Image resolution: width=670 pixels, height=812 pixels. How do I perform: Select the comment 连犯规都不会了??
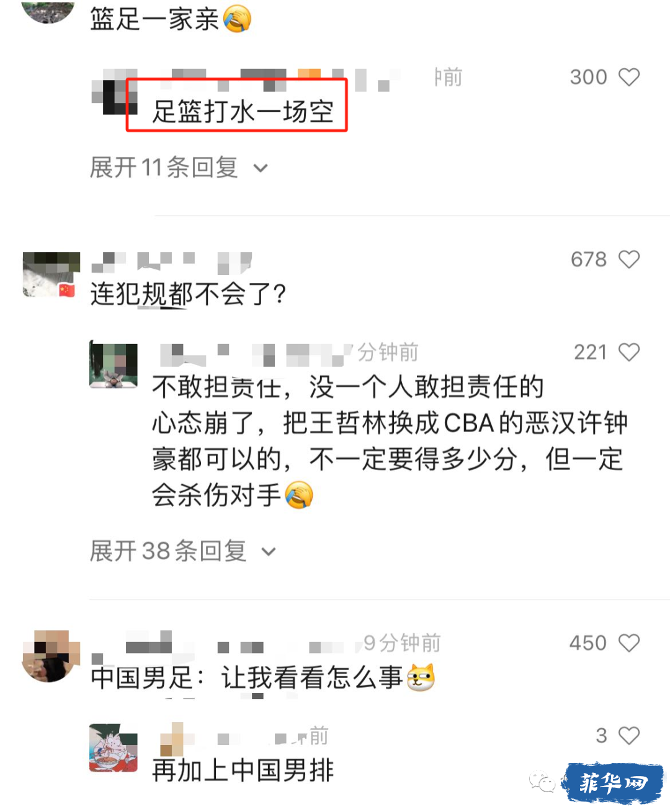point(189,294)
